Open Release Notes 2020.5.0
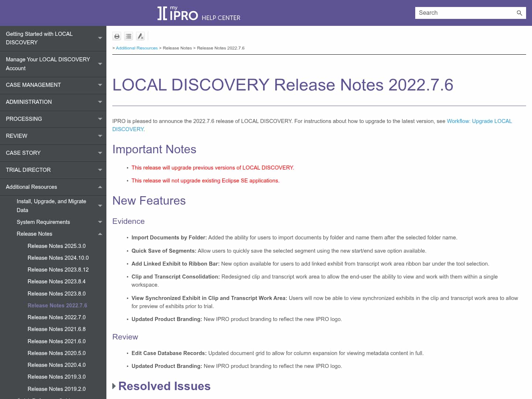This screenshot has width=532, height=399. click(57, 353)
